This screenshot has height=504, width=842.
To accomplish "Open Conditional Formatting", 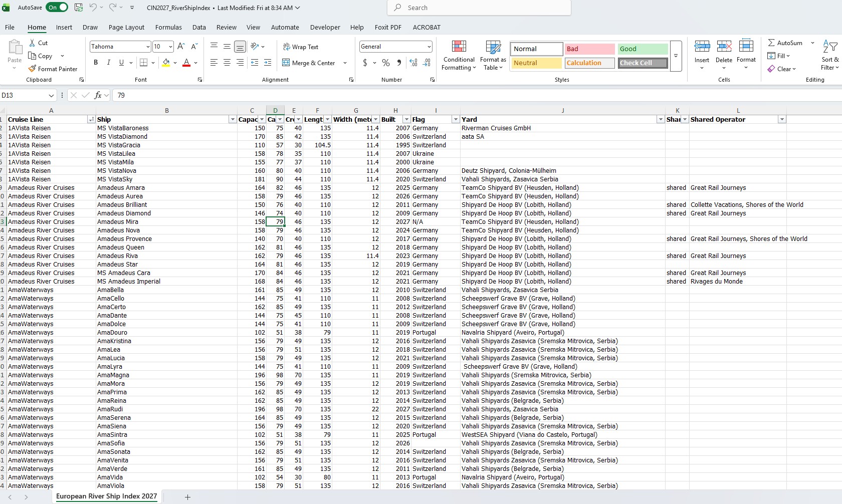I will 459,55.
